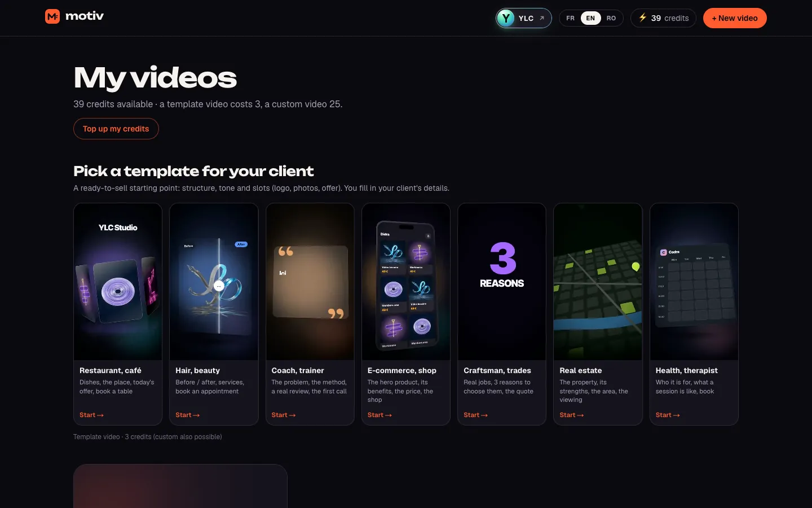The width and height of the screenshot is (812, 508).
Task: Click the "39 credits available" summary line
Action: [x=208, y=104]
